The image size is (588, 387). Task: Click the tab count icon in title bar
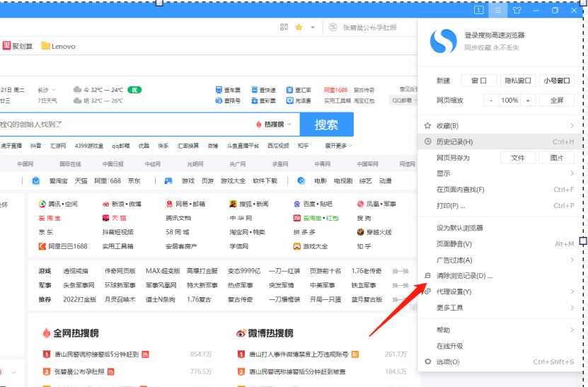point(479,10)
